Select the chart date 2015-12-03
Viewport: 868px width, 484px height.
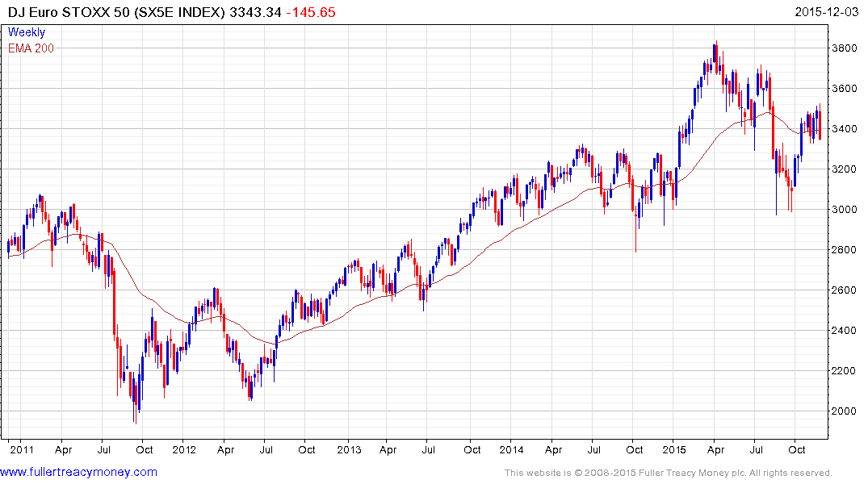(x=827, y=12)
